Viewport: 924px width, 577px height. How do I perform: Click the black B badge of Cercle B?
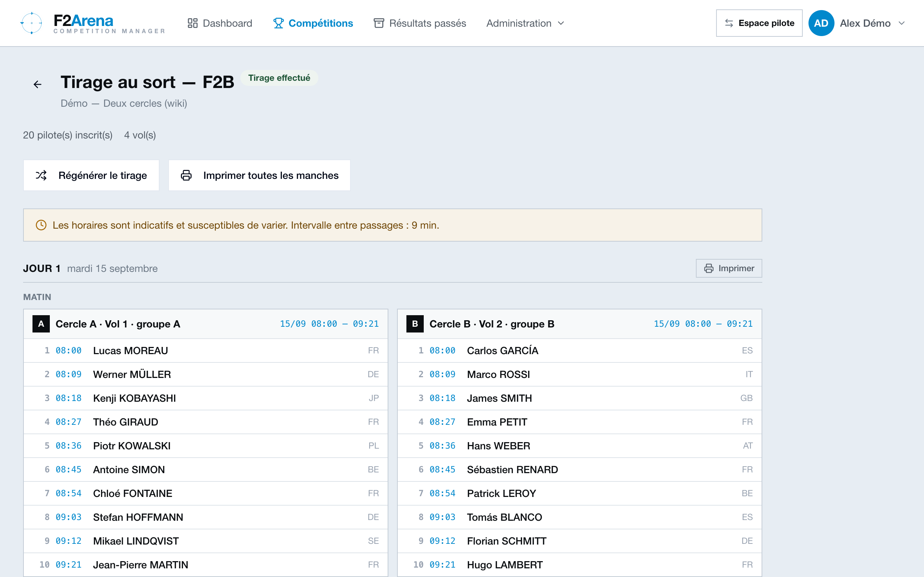pyautogui.click(x=415, y=324)
